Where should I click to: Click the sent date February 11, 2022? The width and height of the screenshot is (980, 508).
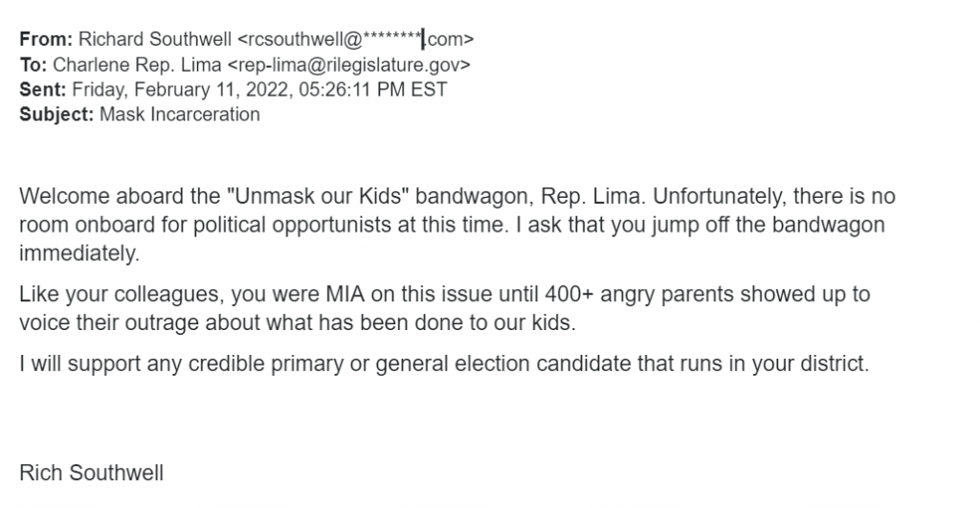pyautogui.click(x=213, y=90)
